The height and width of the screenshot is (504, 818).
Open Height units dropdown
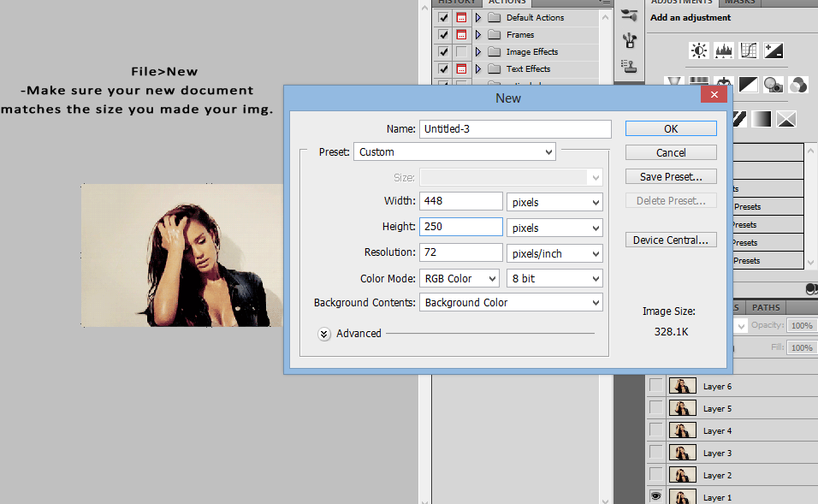pos(554,228)
